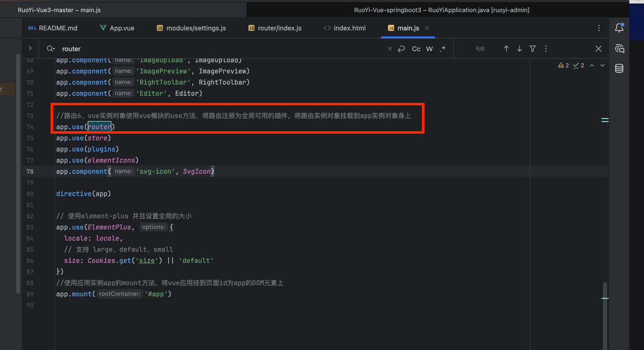Open the Notifications panel bell icon
The height and width of the screenshot is (350, 644).
pyautogui.click(x=619, y=28)
